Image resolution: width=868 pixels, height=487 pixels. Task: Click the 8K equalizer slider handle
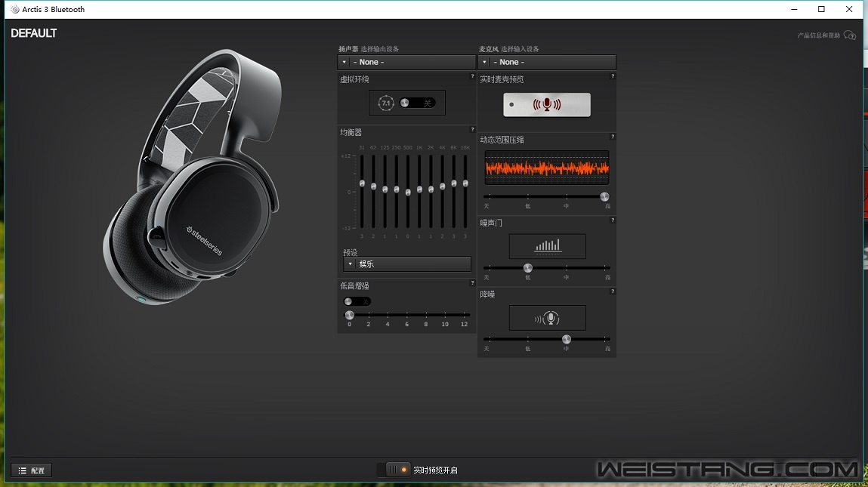click(x=454, y=183)
